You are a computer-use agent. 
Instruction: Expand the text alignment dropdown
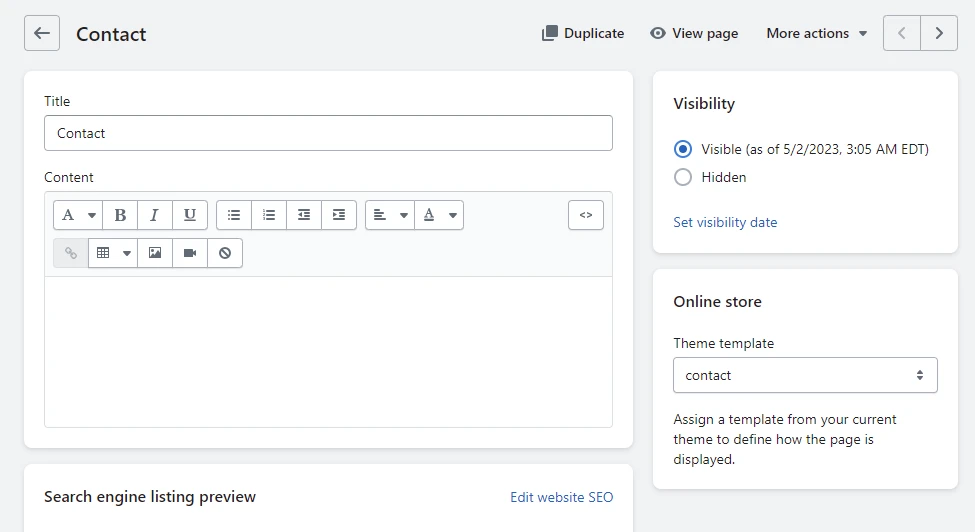pos(390,215)
